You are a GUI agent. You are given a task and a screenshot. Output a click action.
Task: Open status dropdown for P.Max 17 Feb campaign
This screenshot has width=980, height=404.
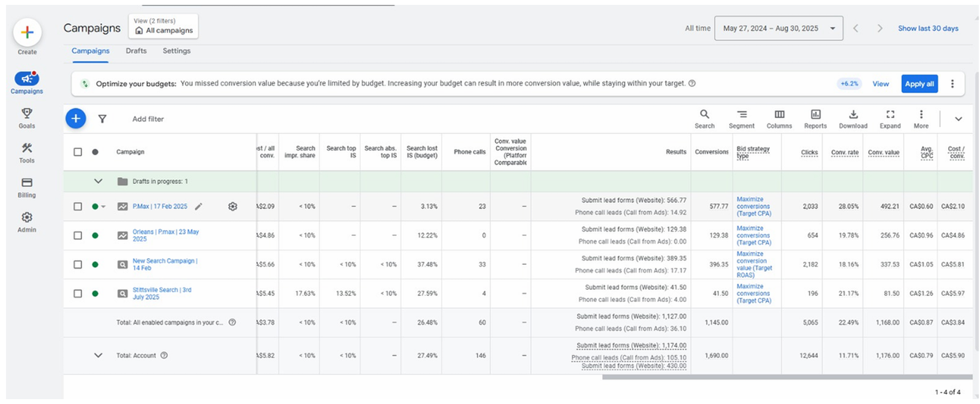point(103,207)
